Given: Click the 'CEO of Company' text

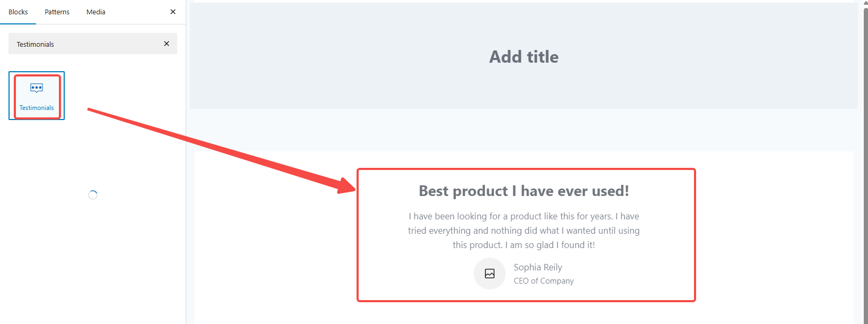Looking at the screenshot, I should point(543,280).
